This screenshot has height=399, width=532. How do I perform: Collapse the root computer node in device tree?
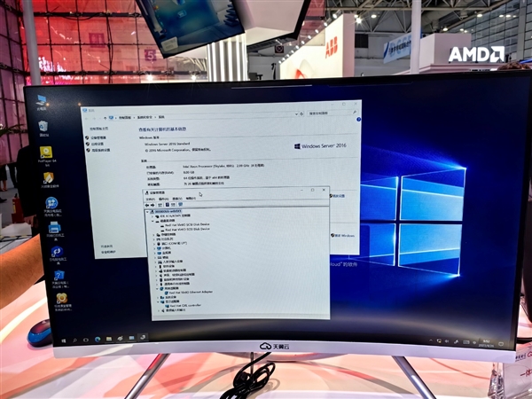[147, 212]
